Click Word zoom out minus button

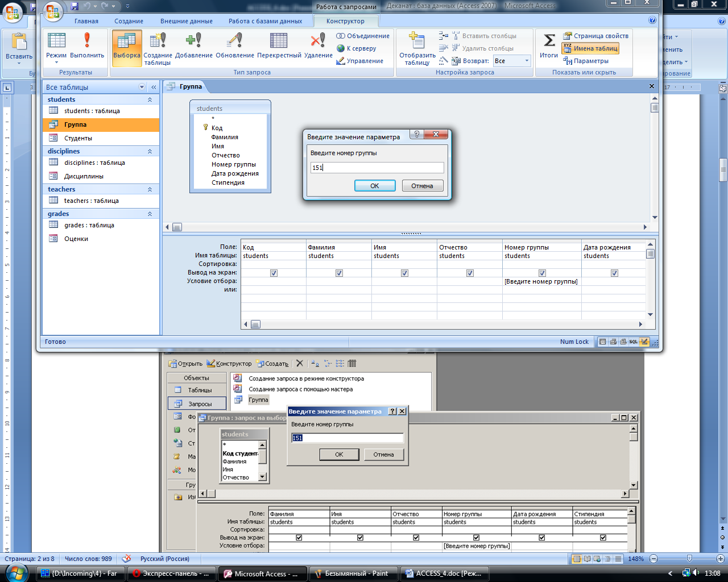coord(653,559)
